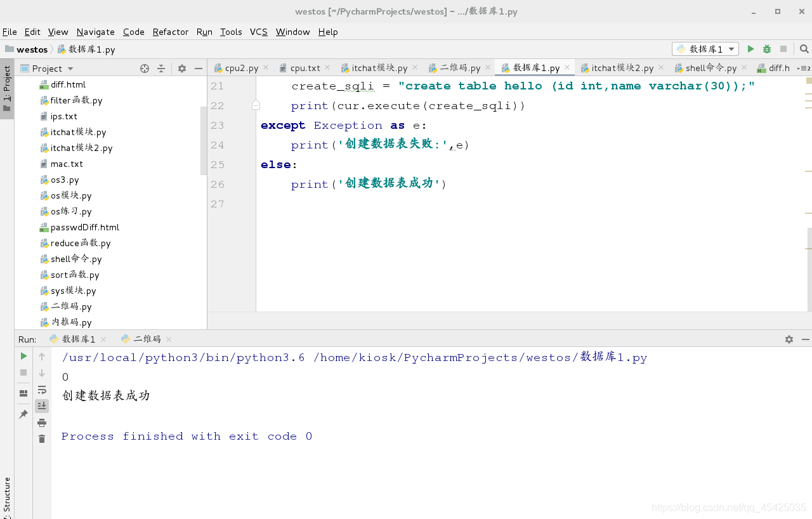Switch to 二维码.py editor tab

[x=459, y=68]
